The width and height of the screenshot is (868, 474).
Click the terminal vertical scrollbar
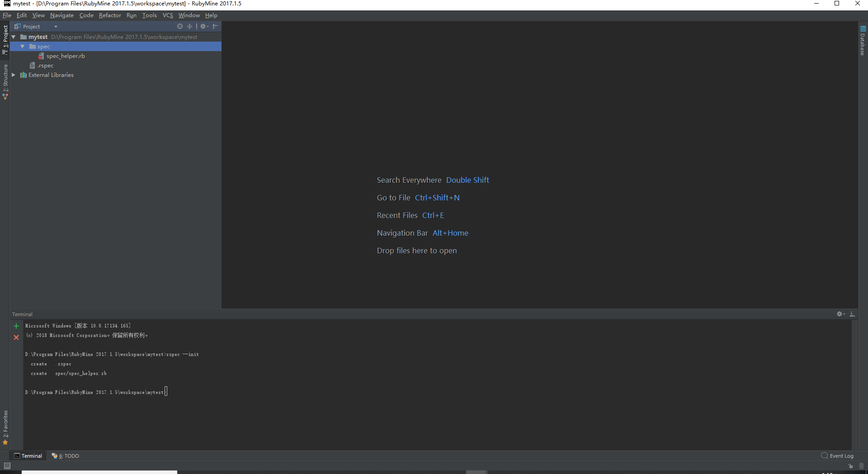pos(854,384)
